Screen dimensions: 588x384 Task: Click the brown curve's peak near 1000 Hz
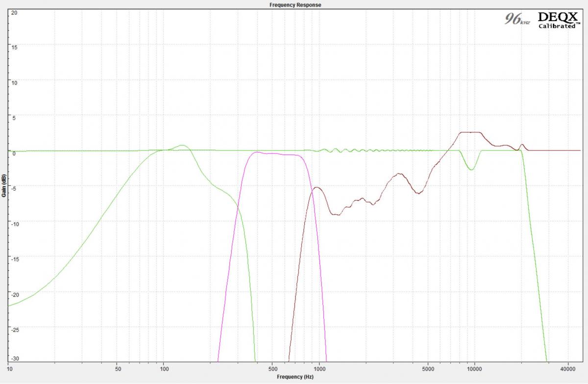coord(317,187)
